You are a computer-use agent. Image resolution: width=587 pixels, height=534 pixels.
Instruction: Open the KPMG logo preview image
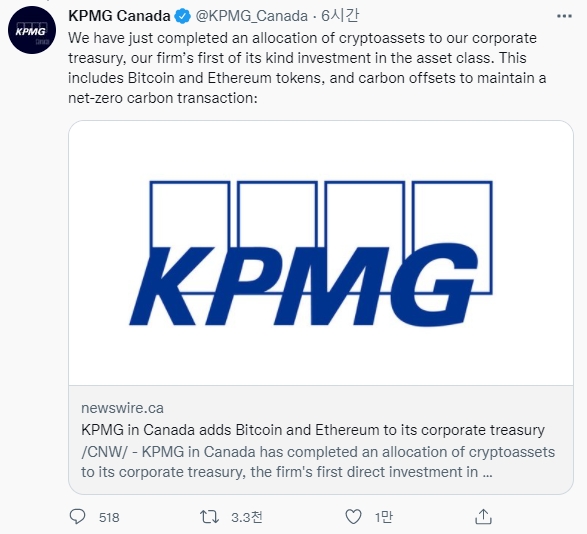pyautogui.click(x=321, y=253)
